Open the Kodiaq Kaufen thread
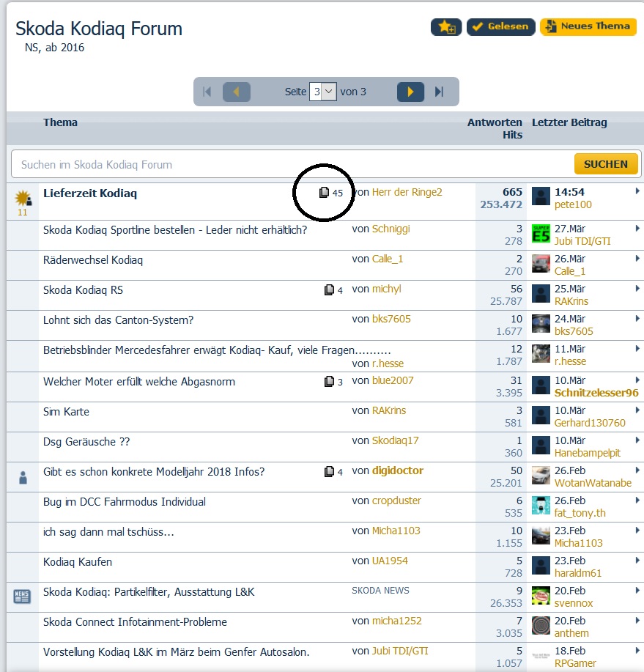The image size is (644, 672). point(77,562)
